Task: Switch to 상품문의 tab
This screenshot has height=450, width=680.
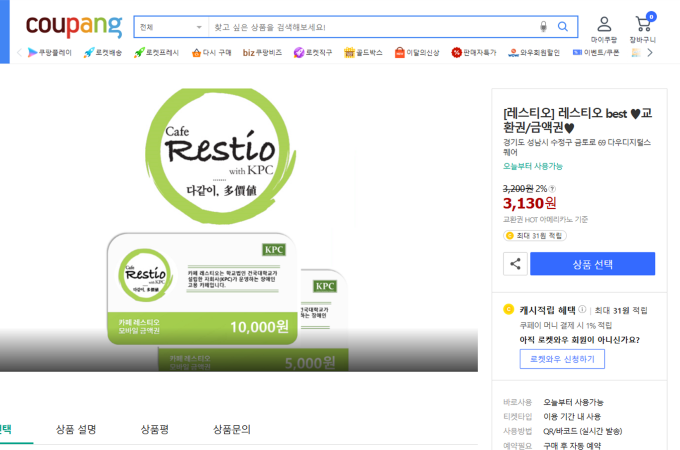Action: [x=232, y=429]
